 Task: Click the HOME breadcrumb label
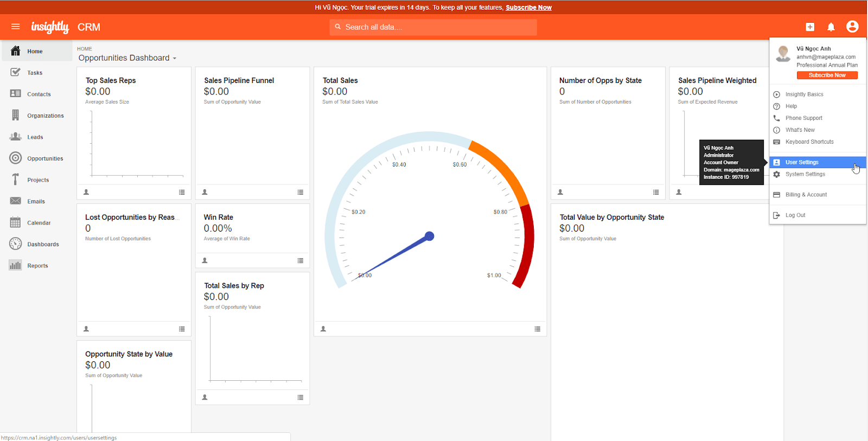point(85,49)
